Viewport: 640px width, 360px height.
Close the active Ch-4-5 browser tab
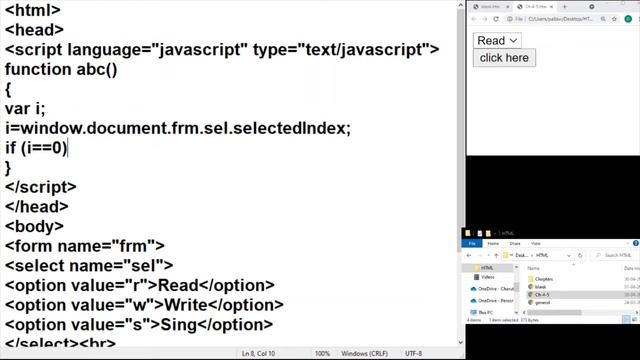coord(551,7)
